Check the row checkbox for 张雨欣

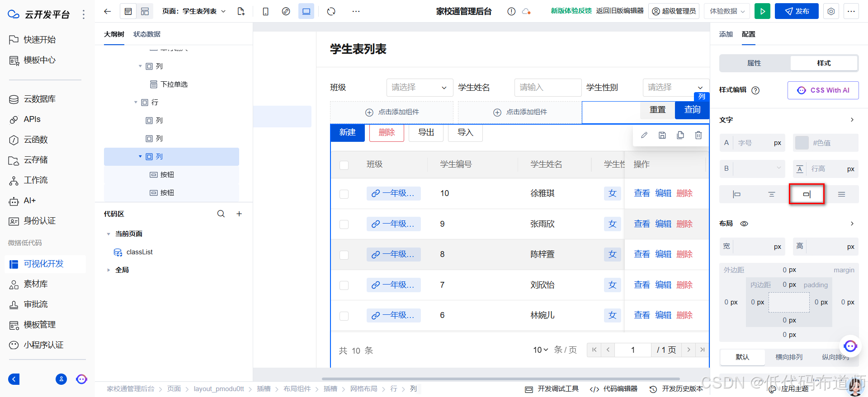click(344, 224)
